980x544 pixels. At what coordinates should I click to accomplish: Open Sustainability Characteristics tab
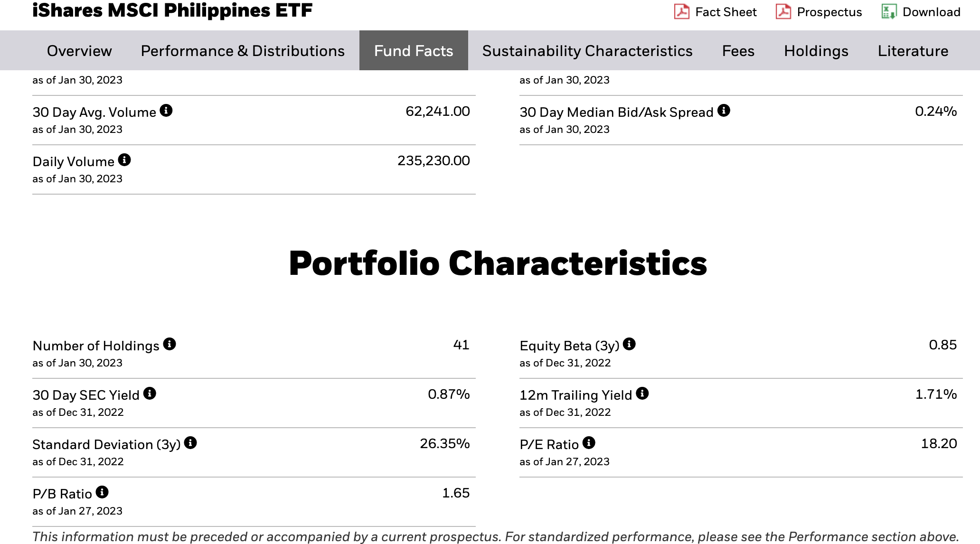pos(587,51)
